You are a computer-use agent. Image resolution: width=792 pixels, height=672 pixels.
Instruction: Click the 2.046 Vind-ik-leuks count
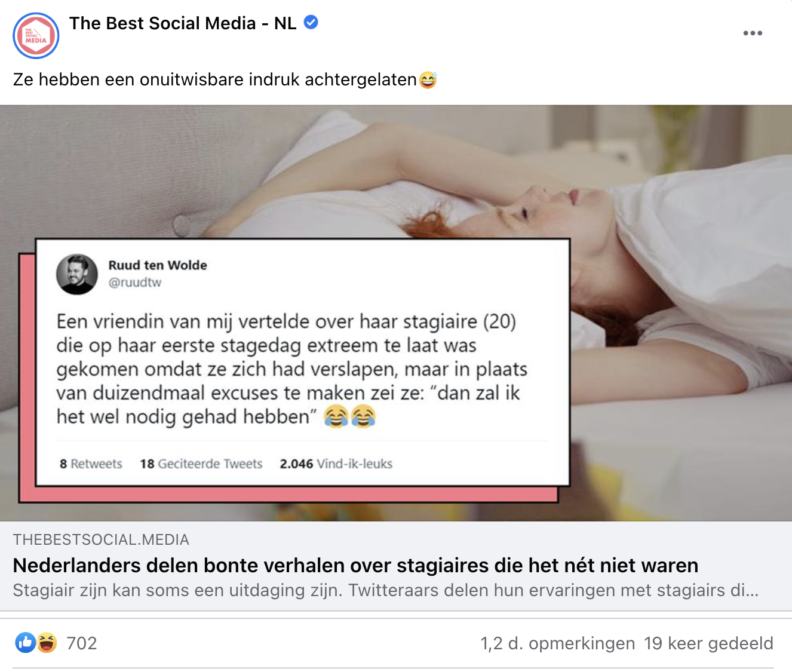pyautogui.click(x=336, y=464)
